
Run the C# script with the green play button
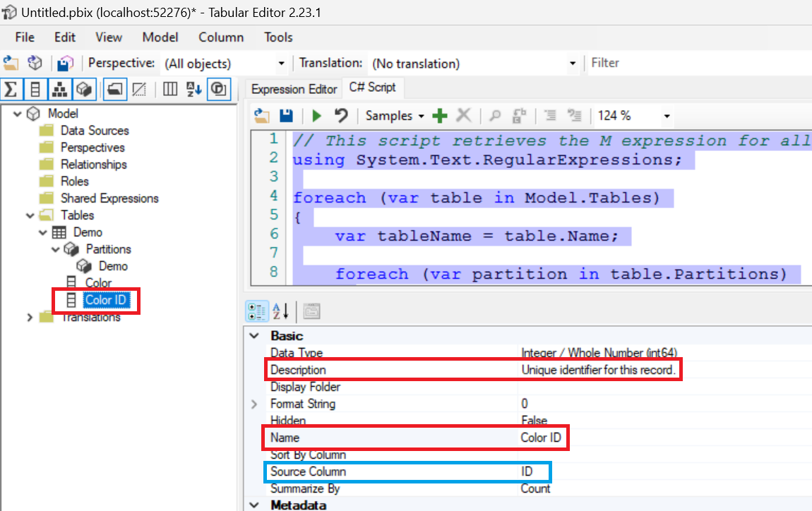(x=316, y=116)
